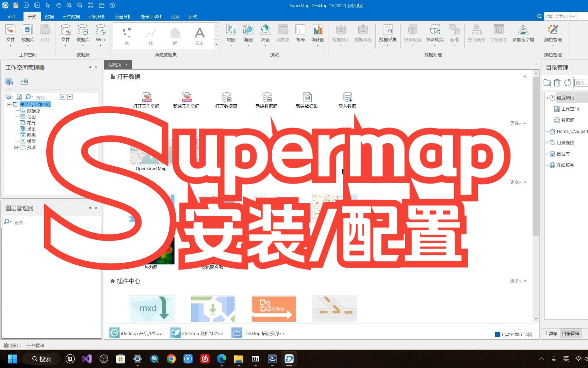Image resolution: width=588 pixels, height=368 pixels.
Task: Click the mxd import plugin thumbnail
Action: [151, 309]
